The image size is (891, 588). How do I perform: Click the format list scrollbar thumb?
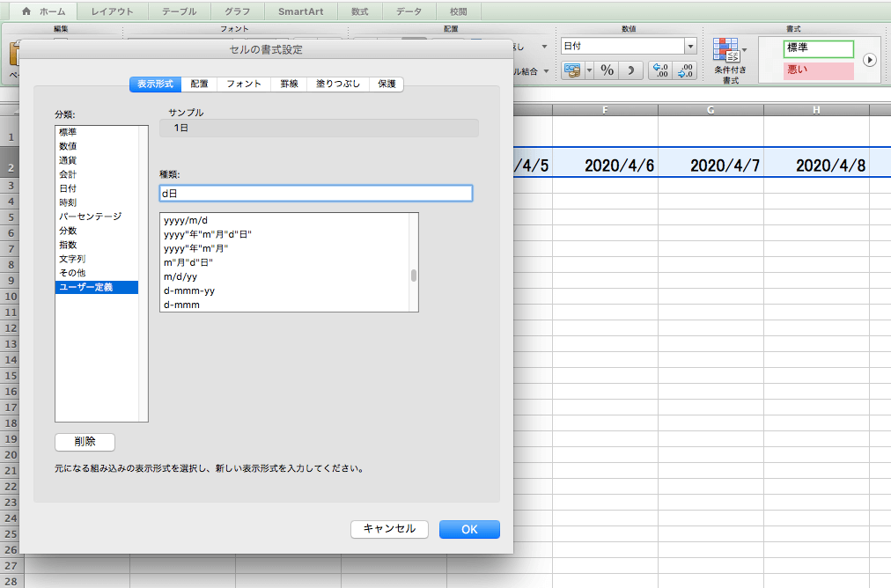tap(414, 276)
